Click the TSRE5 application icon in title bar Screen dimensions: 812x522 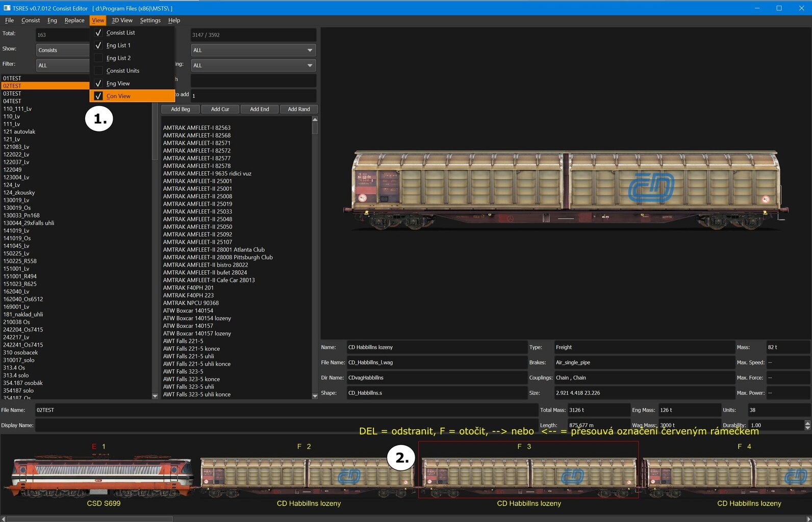(x=7, y=8)
